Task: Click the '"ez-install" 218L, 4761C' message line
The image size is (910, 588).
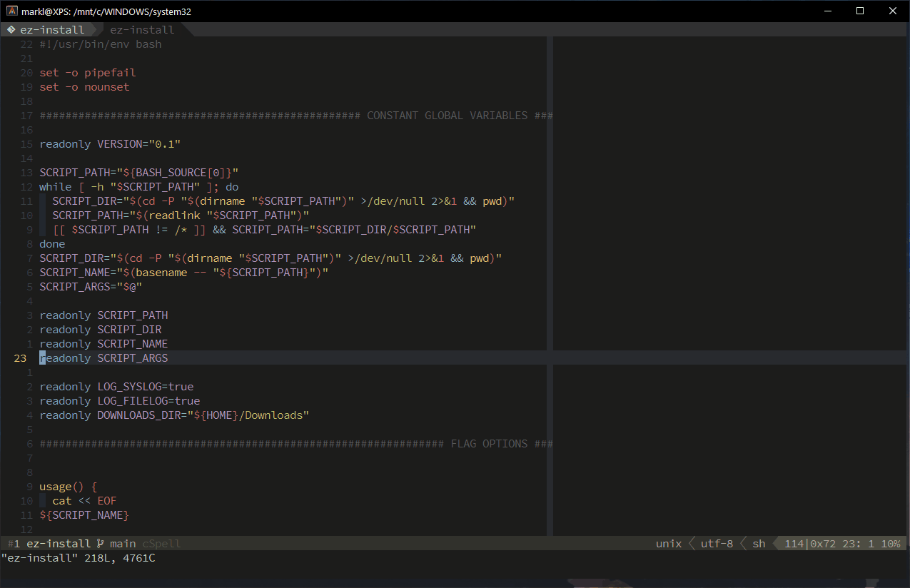Action: click(x=79, y=558)
